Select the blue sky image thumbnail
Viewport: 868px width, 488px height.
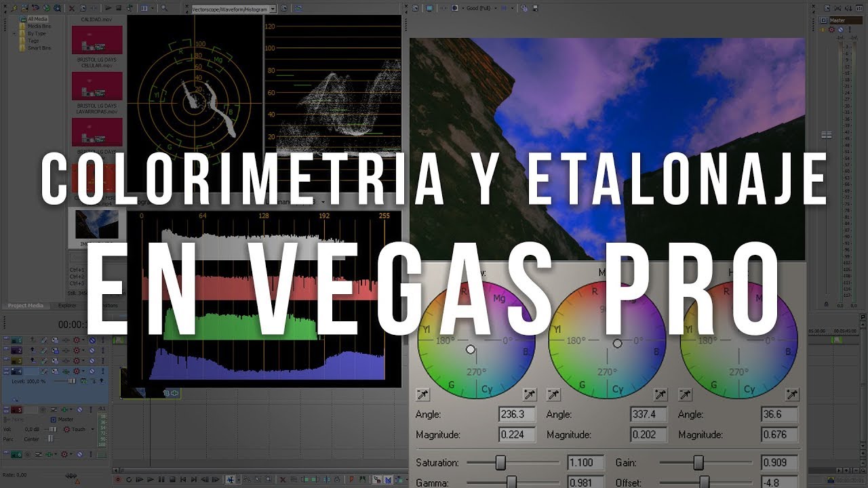click(x=97, y=224)
